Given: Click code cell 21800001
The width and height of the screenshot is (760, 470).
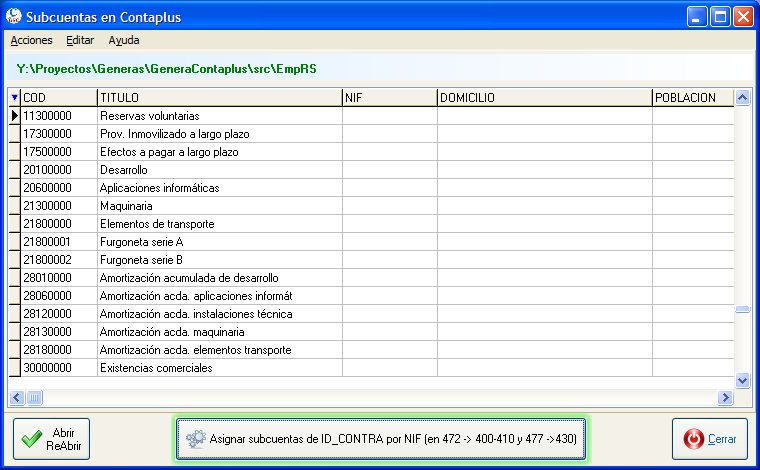Looking at the screenshot, I should (x=59, y=242).
